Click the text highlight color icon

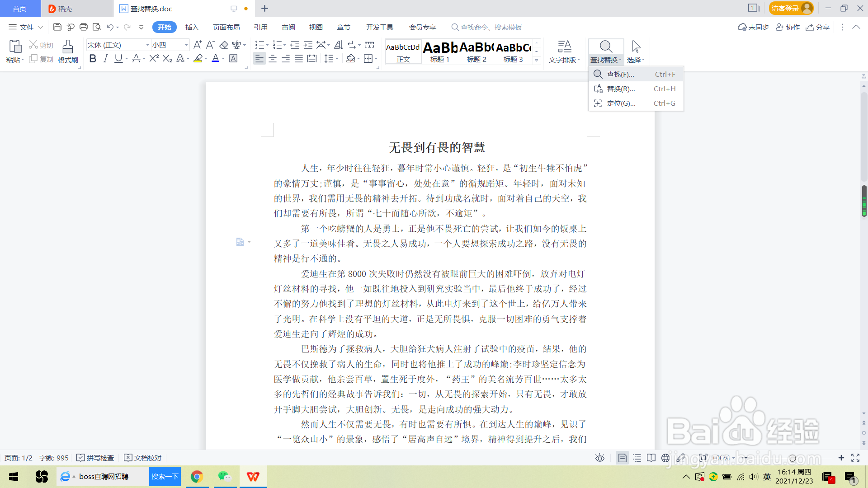(x=198, y=59)
